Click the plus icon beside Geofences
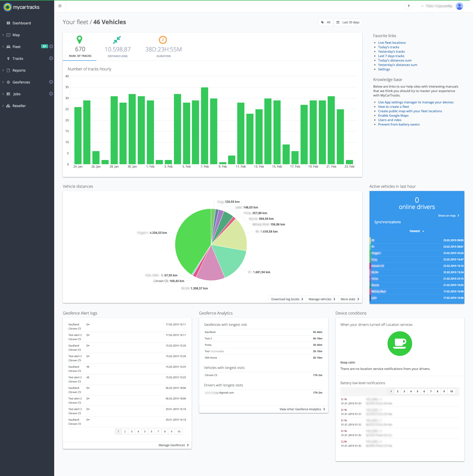 tap(51, 82)
